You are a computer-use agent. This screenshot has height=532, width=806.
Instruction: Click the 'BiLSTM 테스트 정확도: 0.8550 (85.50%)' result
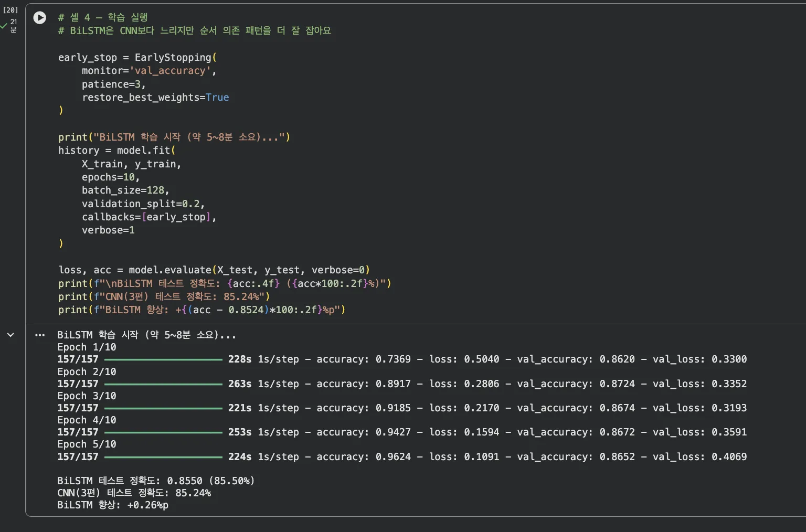156,481
